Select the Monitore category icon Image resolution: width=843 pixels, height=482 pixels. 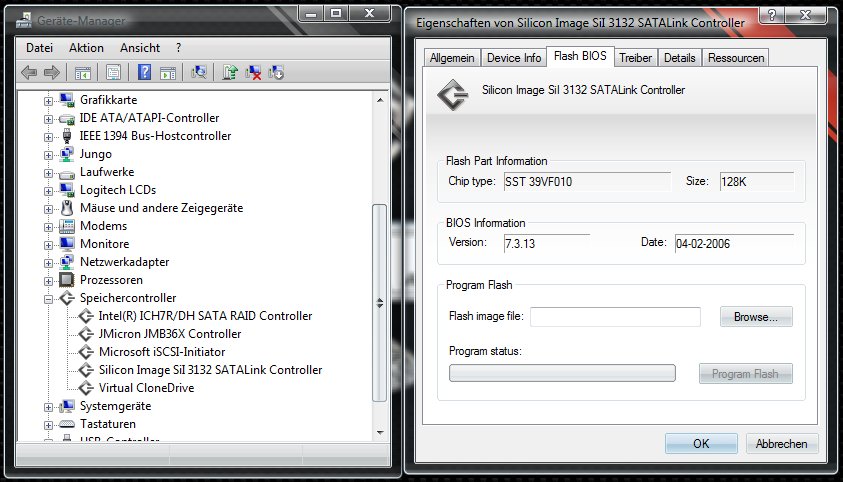(67, 244)
